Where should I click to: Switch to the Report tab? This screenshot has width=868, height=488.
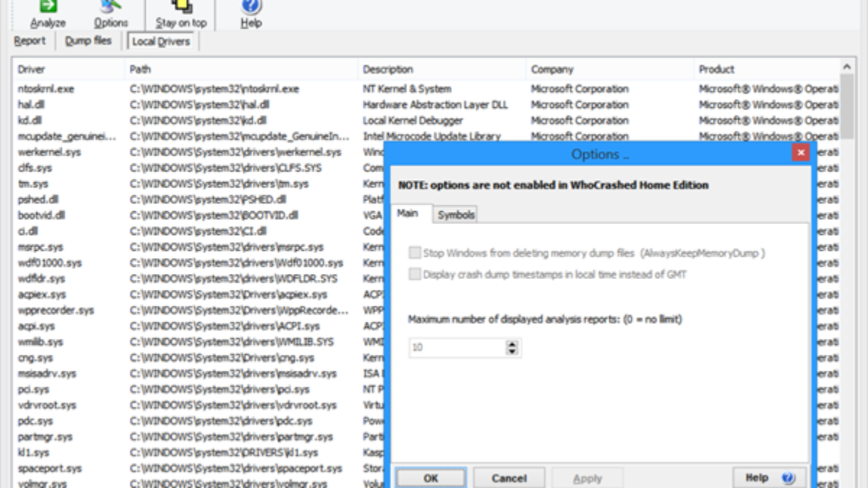30,41
